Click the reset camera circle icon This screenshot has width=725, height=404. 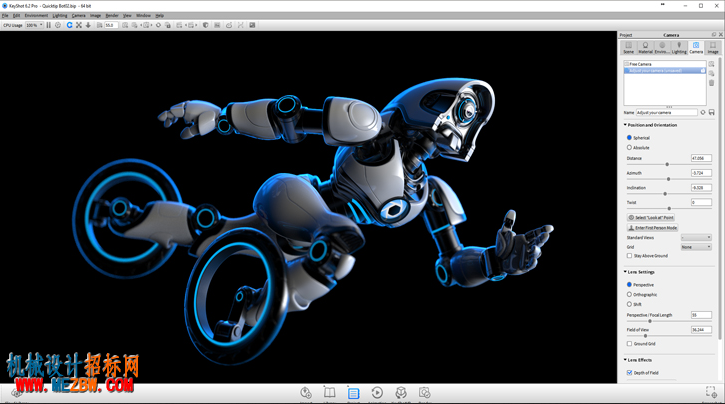pyautogui.click(x=158, y=25)
